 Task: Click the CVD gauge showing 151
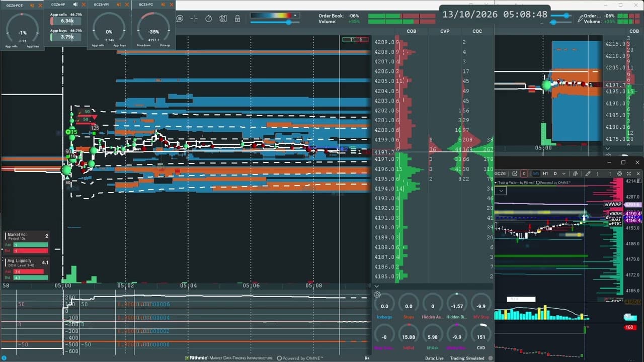coord(481,337)
